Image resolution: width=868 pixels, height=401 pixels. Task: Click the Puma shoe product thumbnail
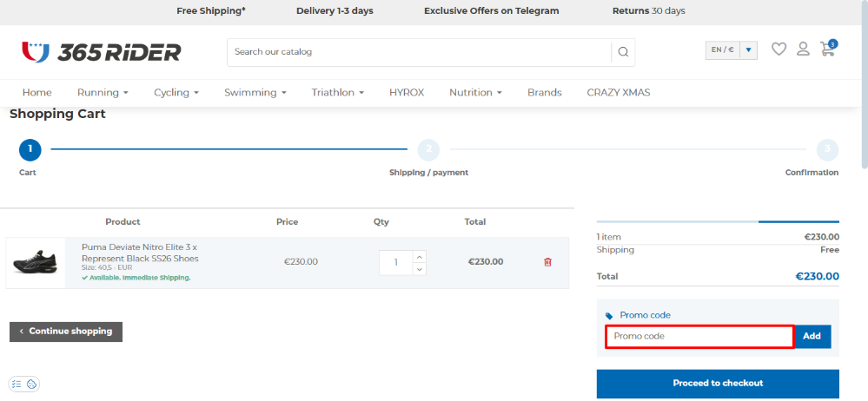[36, 262]
